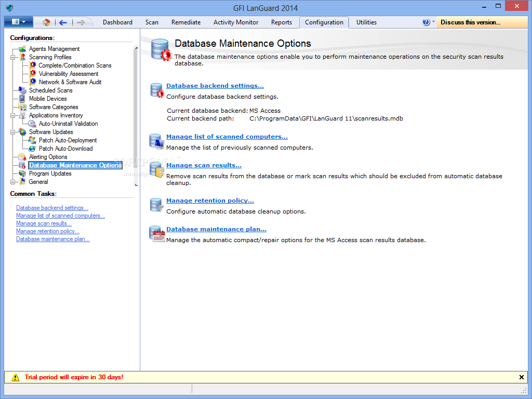Click the Scanning Profiles icon
This screenshot has height=399, width=532.
[22, 57]
